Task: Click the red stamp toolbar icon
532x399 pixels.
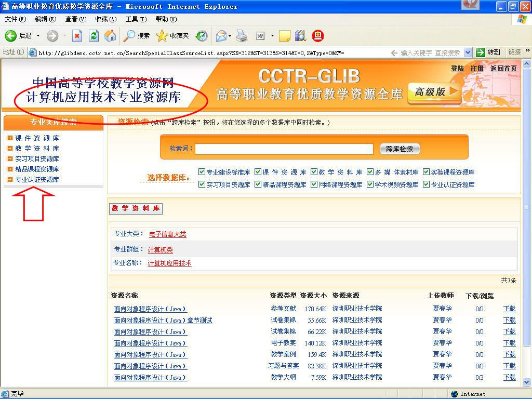Action: 317,36
